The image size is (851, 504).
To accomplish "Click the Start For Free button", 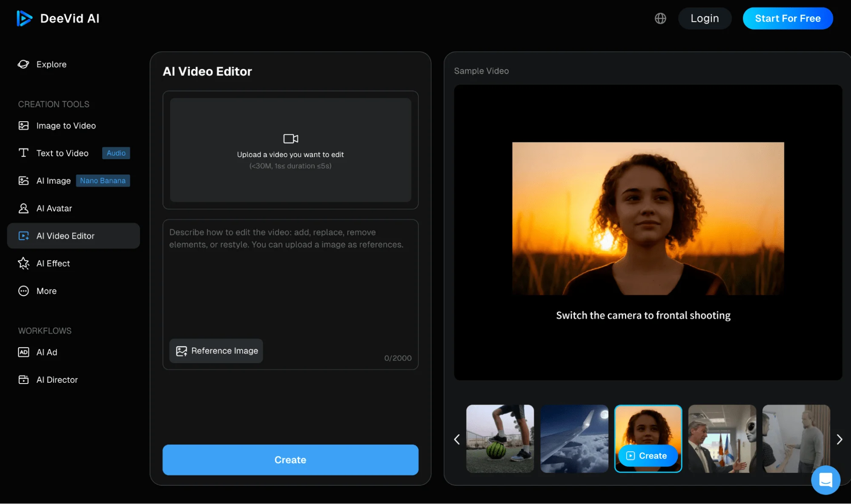I will [x=788, y=18].
